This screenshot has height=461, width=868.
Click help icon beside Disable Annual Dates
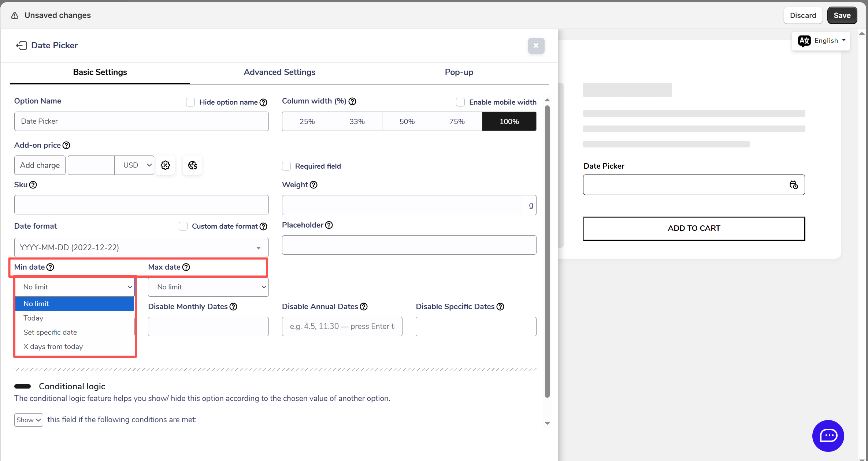pos(364,307)
